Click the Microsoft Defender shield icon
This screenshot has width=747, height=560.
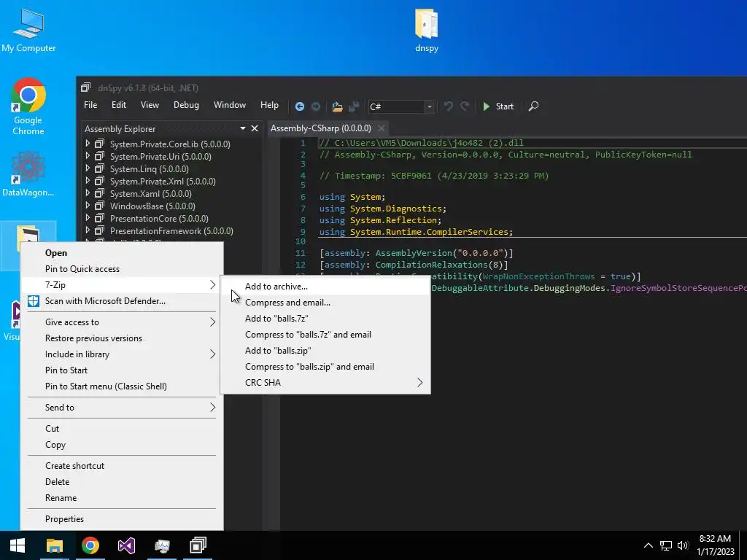click(34, 301)
